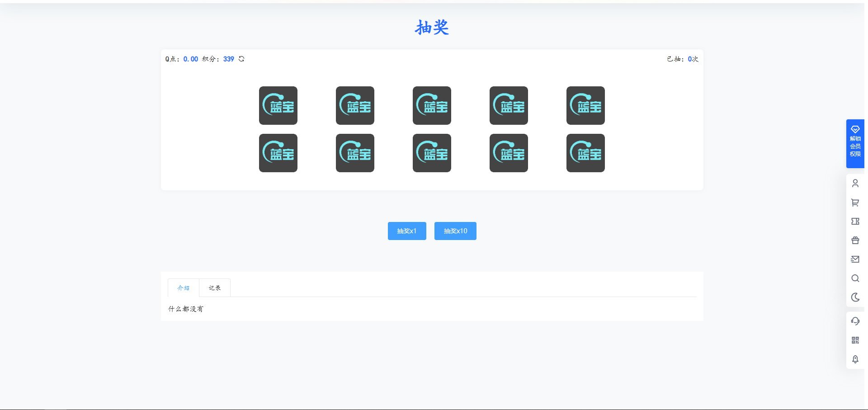
Task: Open the shopping cart icon in sidebar
Action: click(x=855, y=203)
